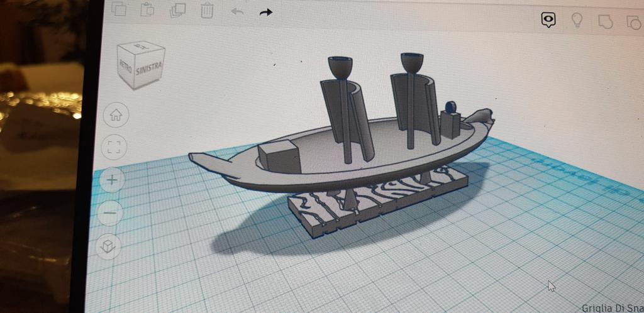Select the goblet atop the left mast
This screenshot has height=313, width=644.
point(340,67)
